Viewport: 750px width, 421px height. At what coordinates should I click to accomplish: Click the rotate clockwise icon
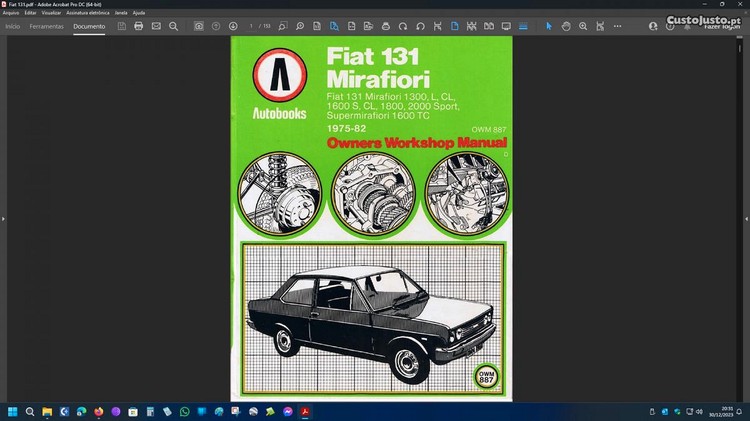coord(403,26)
